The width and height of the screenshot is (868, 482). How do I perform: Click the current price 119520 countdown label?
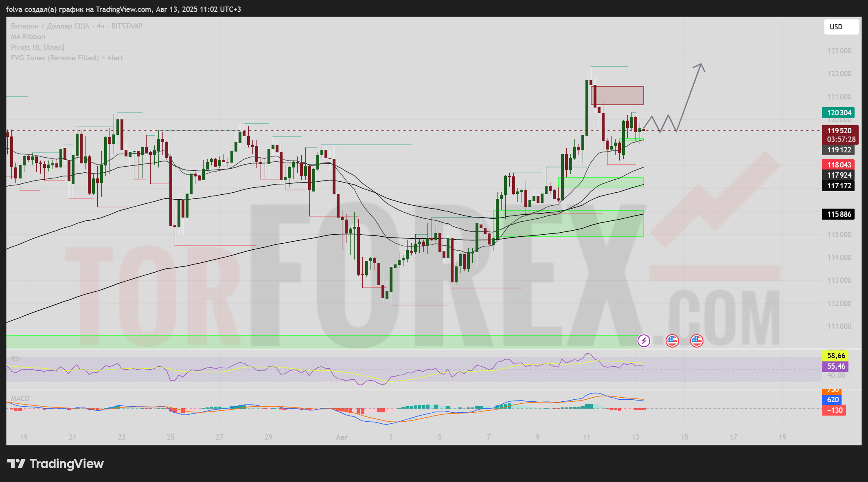pyautogui.click(x=841, y=135)
